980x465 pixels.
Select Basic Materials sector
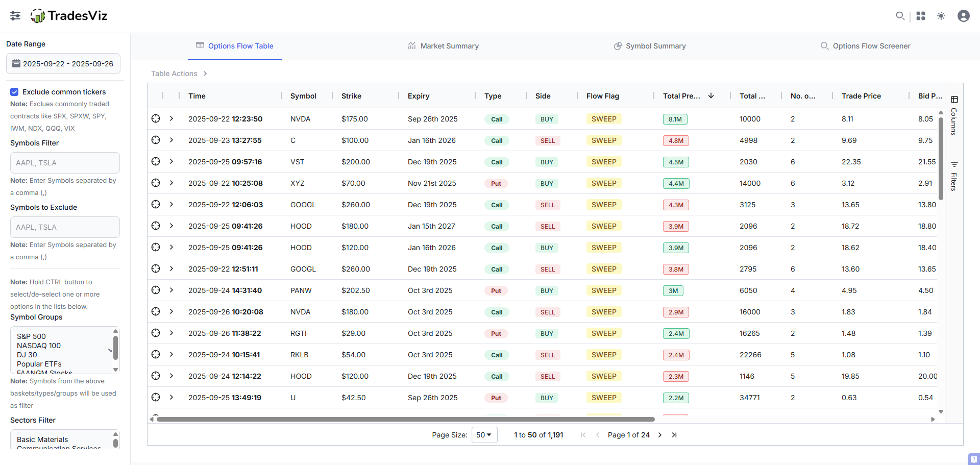click(42, 439)
